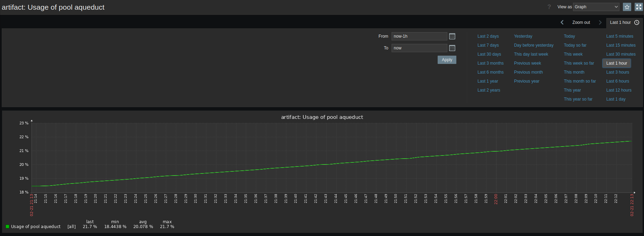Select Last 7 days range

(488, 45)
